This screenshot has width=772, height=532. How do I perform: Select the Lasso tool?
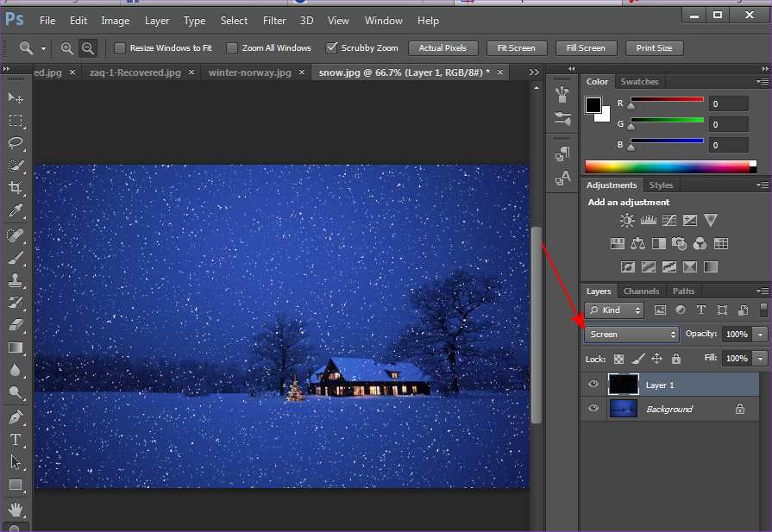click(16, 143)
